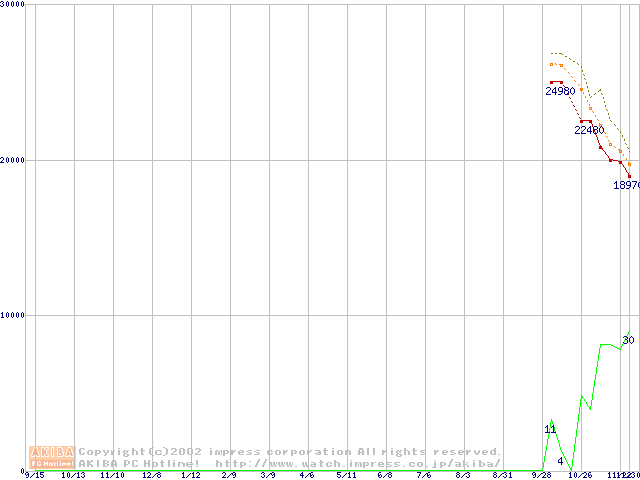
Task: Select the 9/15 date on x-axis
Action: coord(34,475)
